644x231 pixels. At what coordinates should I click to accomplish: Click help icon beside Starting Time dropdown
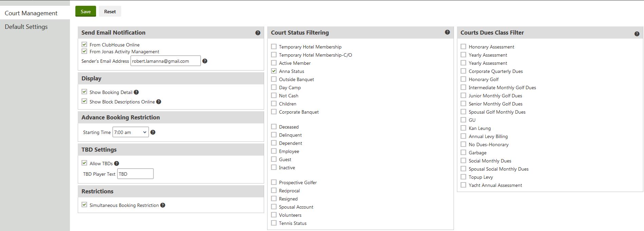click(x=153, y=132)
